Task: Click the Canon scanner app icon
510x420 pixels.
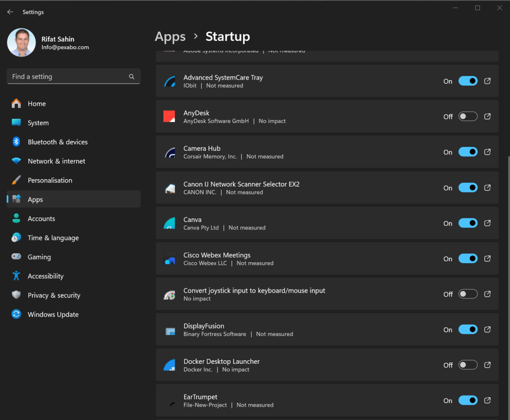Action: 169,188
